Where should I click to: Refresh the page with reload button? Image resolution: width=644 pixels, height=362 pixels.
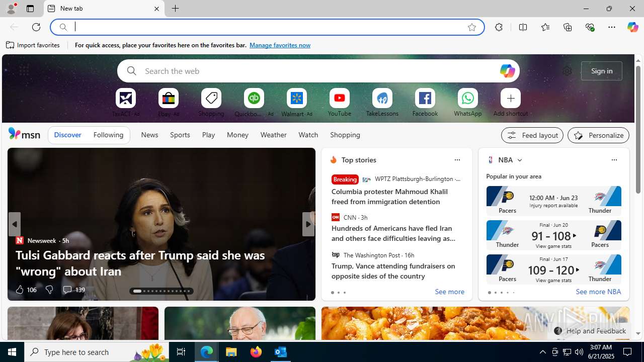36,27
